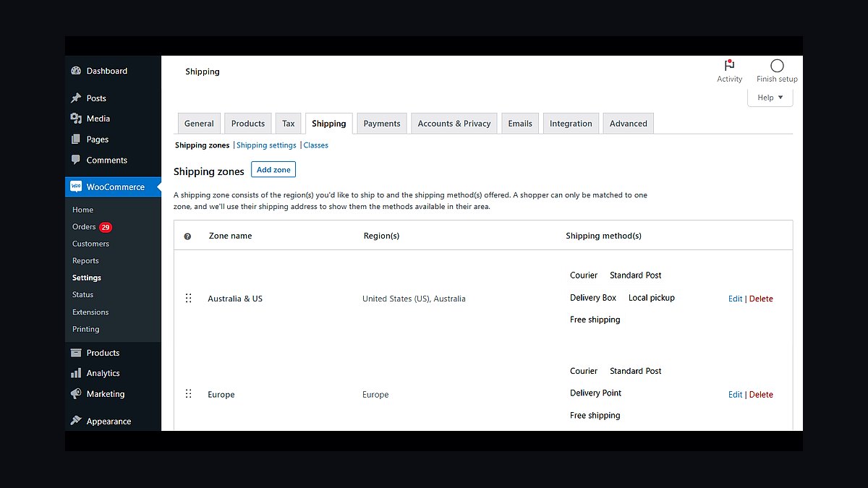Click the "Region(s)" column header
The width and height of the screenshot is (868, 488).
[x=381, y=236]
